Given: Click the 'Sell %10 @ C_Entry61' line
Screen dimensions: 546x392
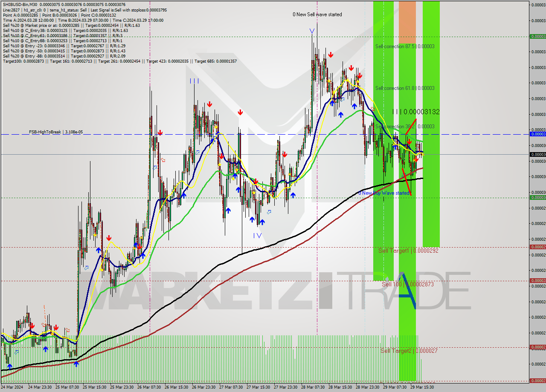Looking at the screenshot, I should point(63,35).
